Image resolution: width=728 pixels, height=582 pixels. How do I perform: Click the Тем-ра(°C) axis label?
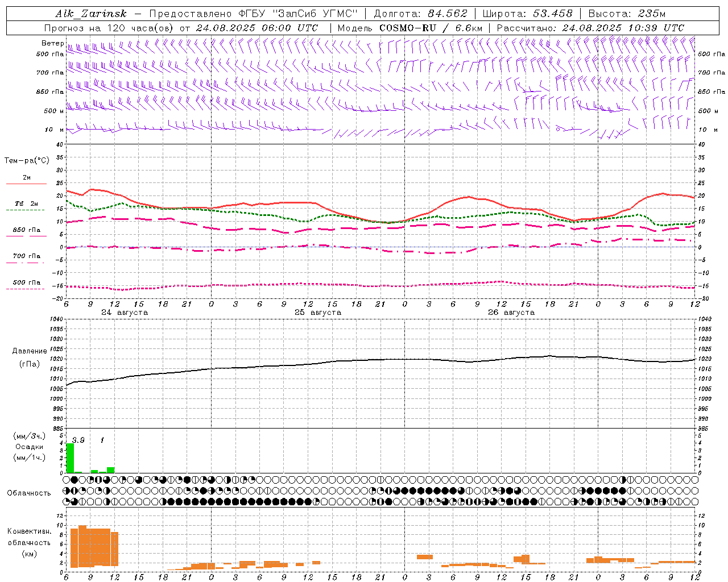tap(27, 161)
